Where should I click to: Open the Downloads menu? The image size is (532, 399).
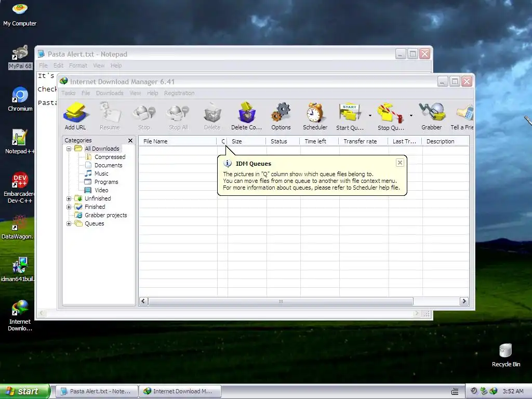point(110,93)
